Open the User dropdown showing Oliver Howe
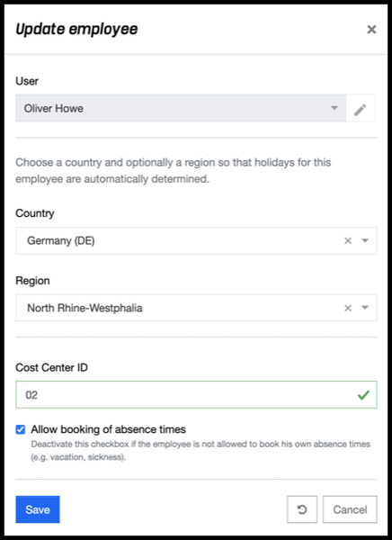 (181, 108)
